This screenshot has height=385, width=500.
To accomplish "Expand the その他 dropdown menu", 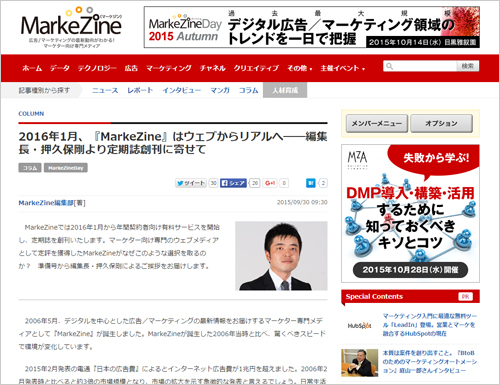I will click(299, 68).
